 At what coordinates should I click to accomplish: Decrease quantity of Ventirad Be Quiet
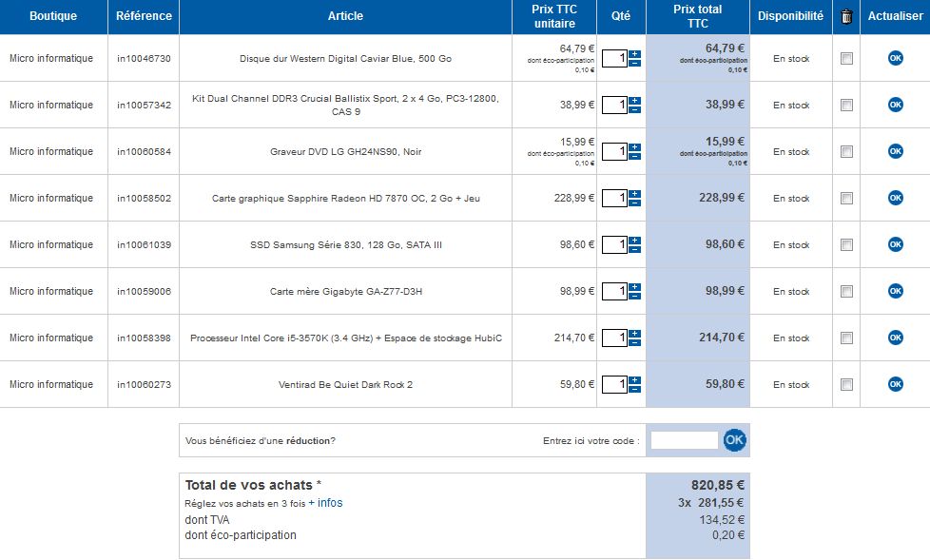pos(634,389)
